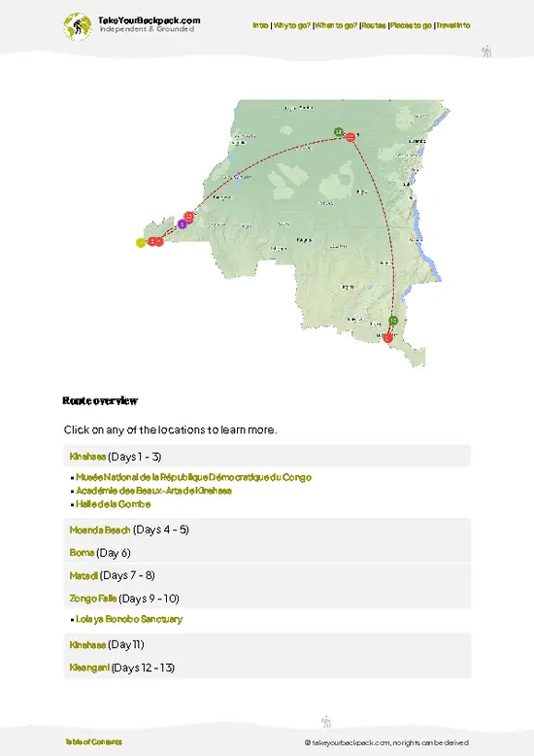Image resolution: width=534 pixels, height=756 pixels.
Task: Open Académie des Beaux-Arts de Kinshasa link
Action: (153, 491)
